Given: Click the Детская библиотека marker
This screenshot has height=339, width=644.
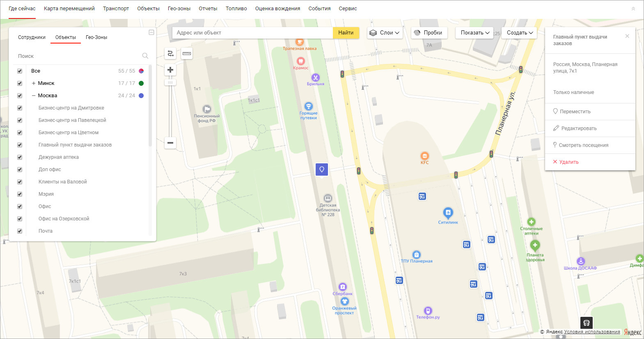Looking at the screenshot, I should pos(328,198).
